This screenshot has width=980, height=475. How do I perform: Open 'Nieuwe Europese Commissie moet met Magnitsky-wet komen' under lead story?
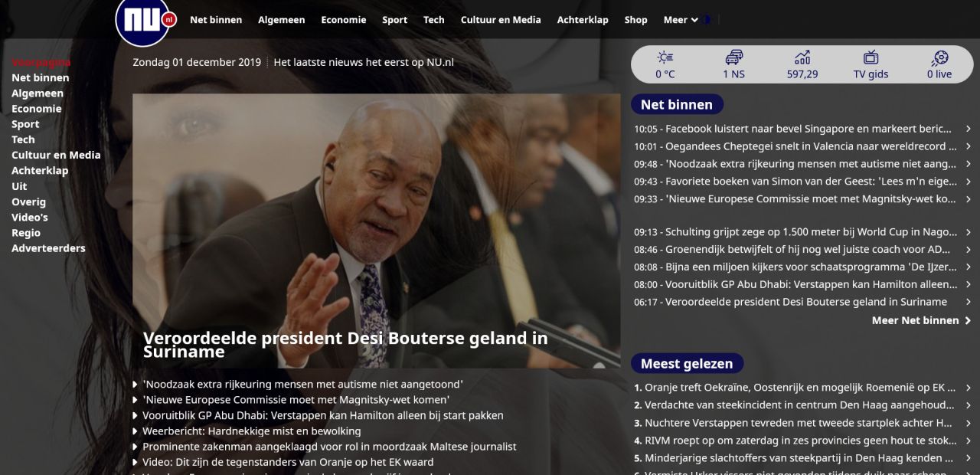point(296,400)
